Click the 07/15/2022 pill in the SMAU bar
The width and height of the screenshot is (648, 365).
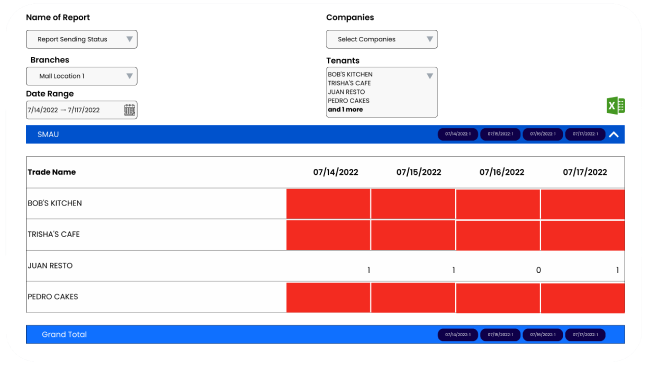pyautogui.click(x=500, y=134)
